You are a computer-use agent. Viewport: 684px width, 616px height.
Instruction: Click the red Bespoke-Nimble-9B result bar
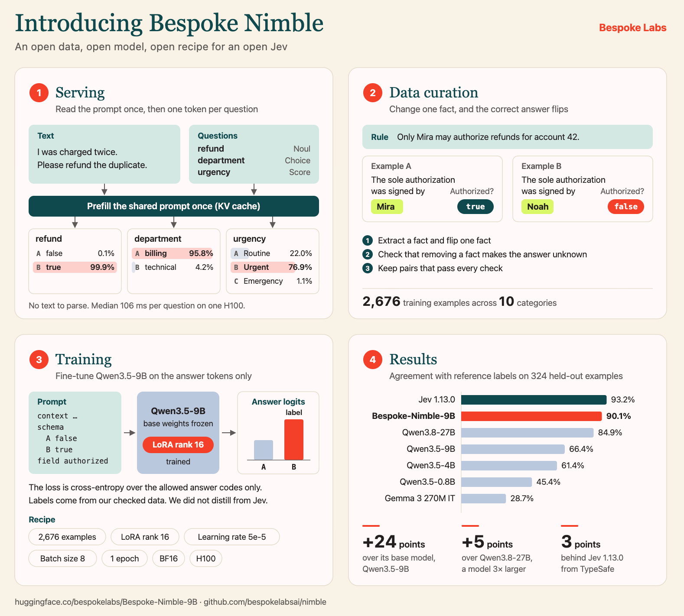(x=531, y=416)
